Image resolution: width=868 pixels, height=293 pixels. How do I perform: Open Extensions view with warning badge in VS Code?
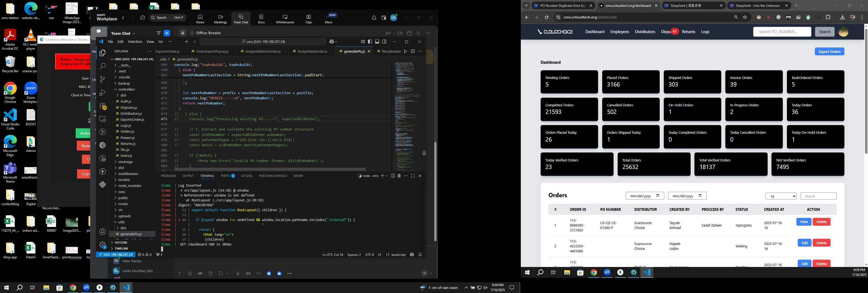(103, 106)
